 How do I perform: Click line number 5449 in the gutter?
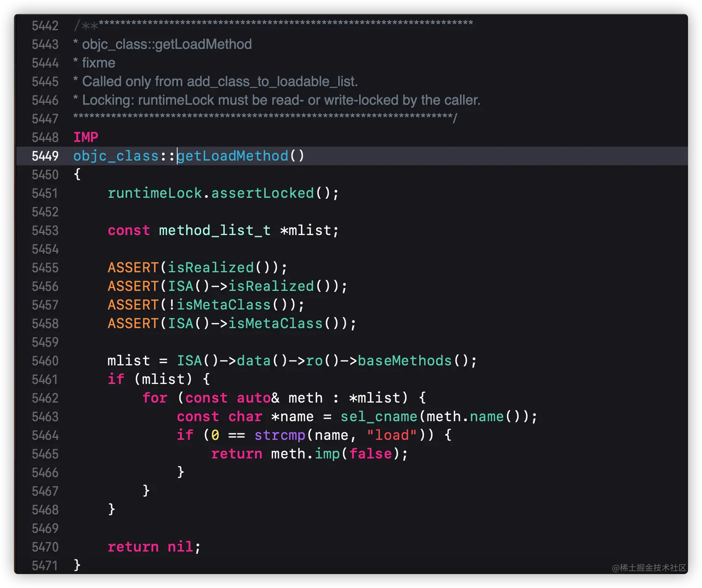45,156
